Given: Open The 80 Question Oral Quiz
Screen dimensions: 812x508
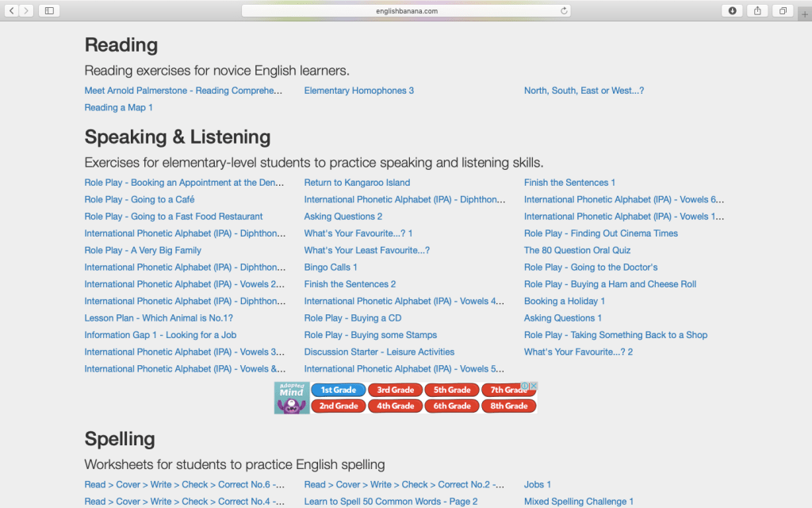Looking at the screenshot, I should click(577, 250).
